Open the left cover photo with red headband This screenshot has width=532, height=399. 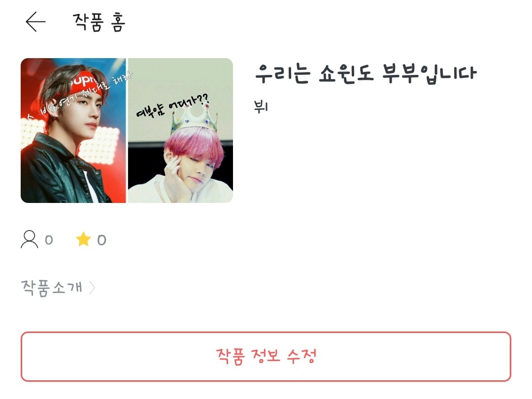pos(73,131)
